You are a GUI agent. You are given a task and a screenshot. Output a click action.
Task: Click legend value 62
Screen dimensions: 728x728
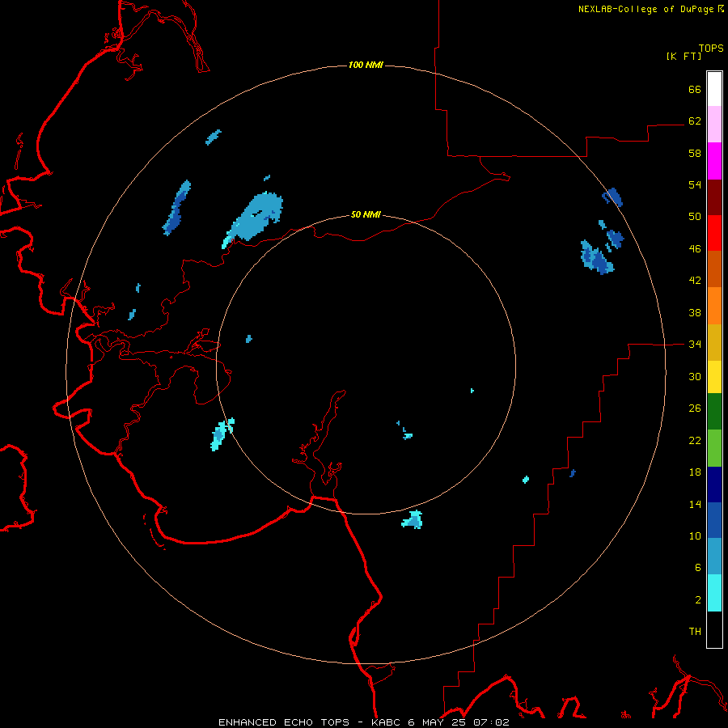click(695, 121)
